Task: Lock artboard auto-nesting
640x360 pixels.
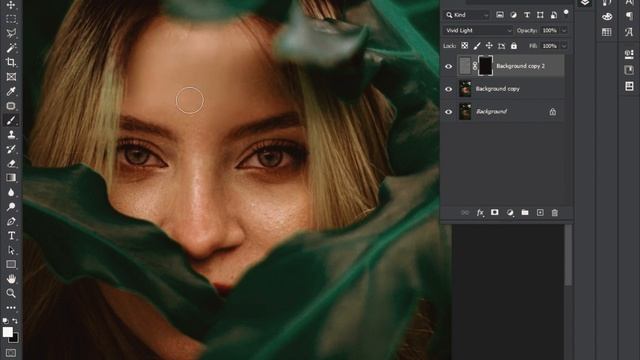Action: (501, 46)
